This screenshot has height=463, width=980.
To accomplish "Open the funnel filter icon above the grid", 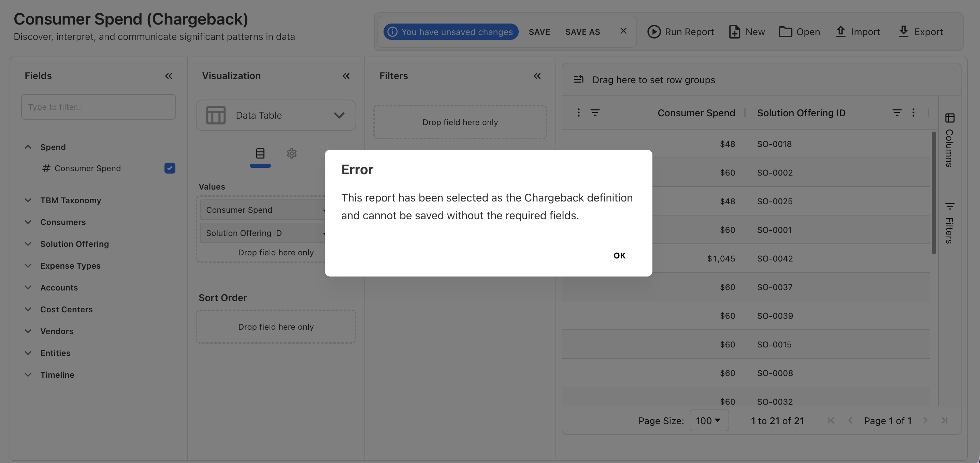I will pos(595,113).
